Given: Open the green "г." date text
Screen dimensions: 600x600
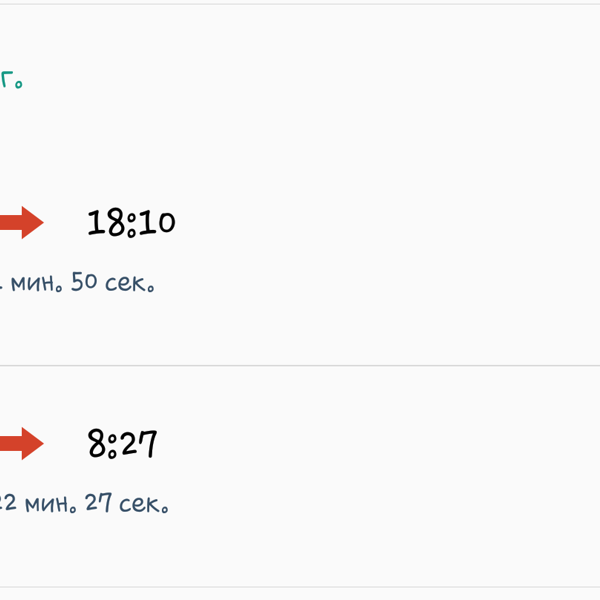Looking at the screenshot, I should [11, 80].
